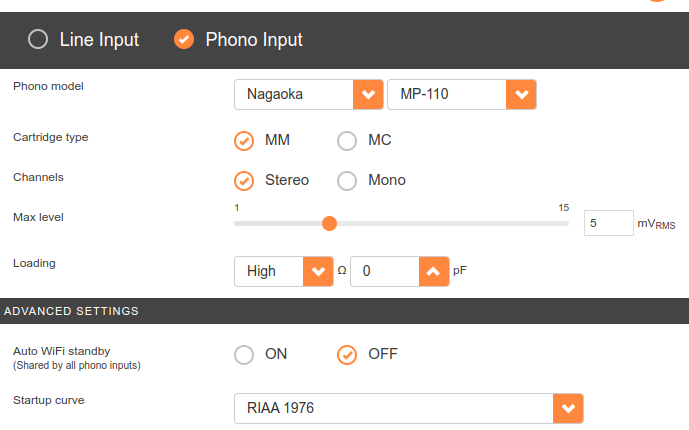Set channels to Mono
Screen dimensions: 689x430
tap(347, 181)
